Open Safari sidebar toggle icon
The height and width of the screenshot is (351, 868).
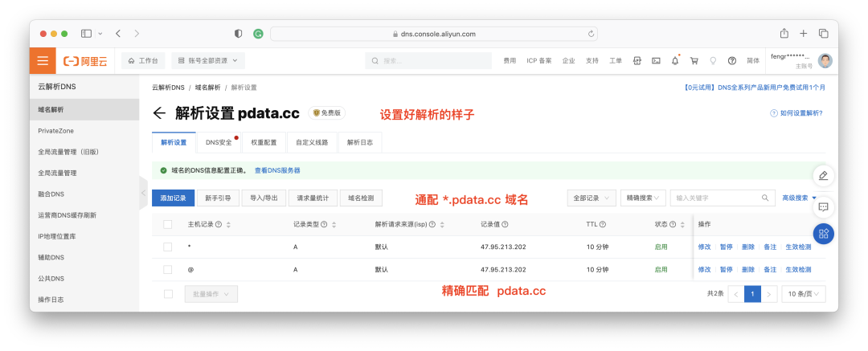click(86, 34)
